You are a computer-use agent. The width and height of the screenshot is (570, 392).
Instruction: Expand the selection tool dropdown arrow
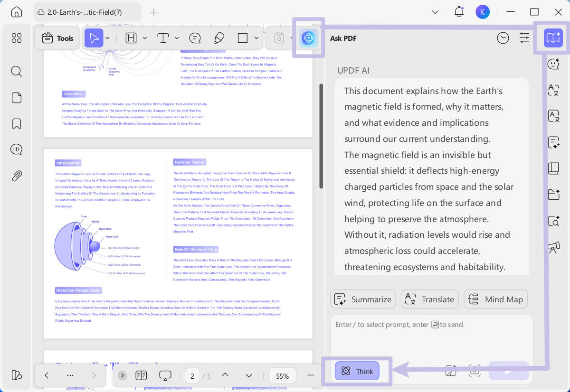tap(108, 38)
